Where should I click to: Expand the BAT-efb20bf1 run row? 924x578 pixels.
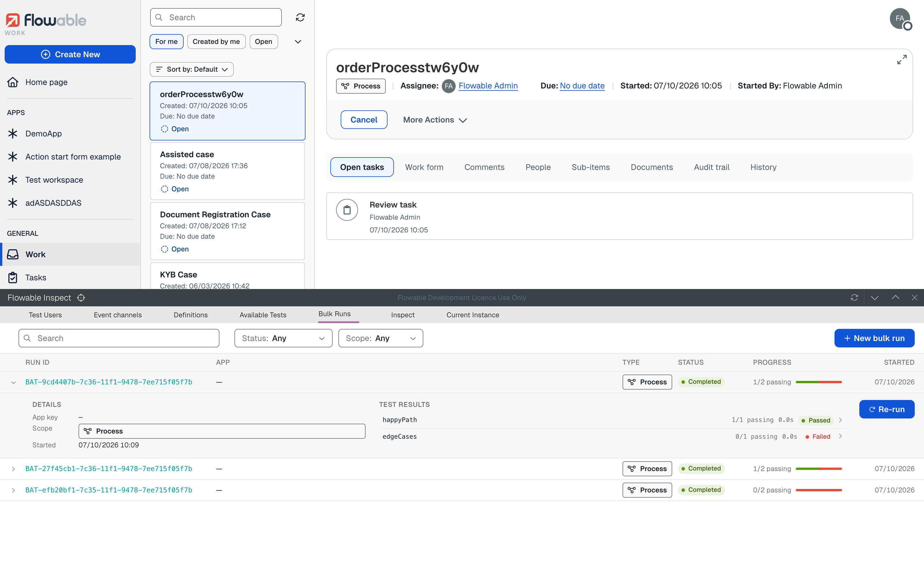pyautogui.click(x=13, y=490)
